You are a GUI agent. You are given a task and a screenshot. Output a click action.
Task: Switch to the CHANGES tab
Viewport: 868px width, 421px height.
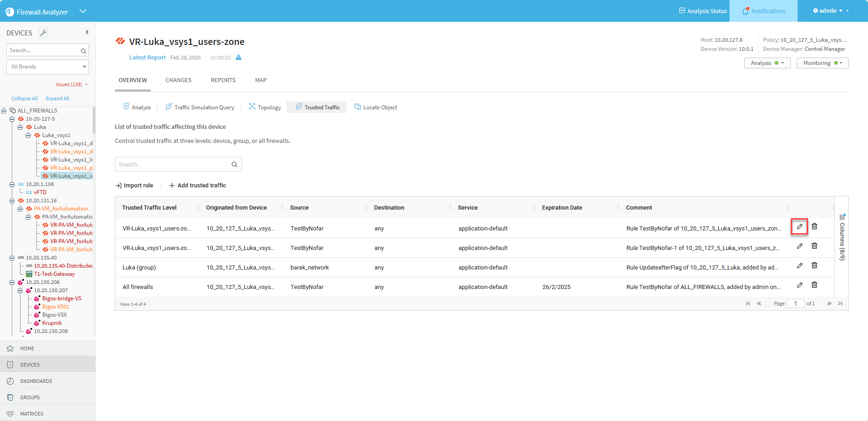pyautogui.click(x=178, y=80)
